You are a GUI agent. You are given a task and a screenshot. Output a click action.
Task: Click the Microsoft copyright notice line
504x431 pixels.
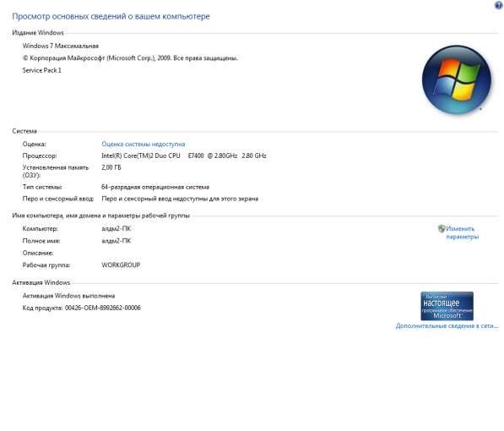pyautogui.click(x=130, y=58)
